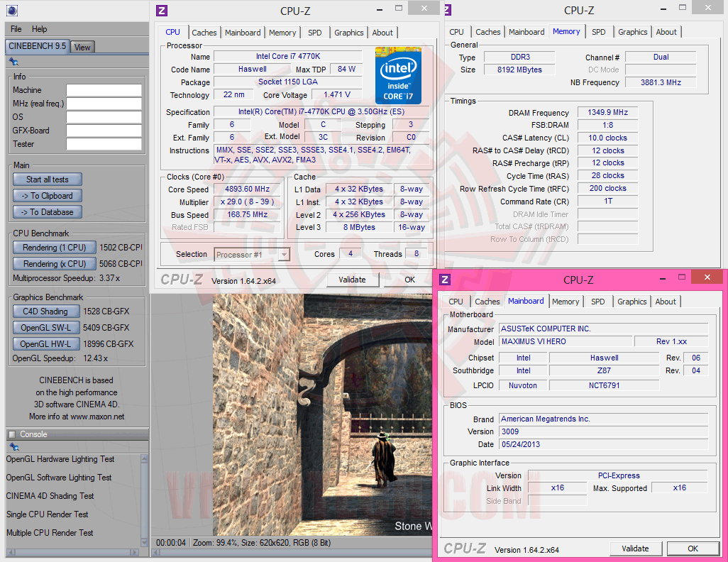Click the pin icon below Console header
Image resolution: width=728 pixels, height=562 pixels.
click(x=14, y=447)
